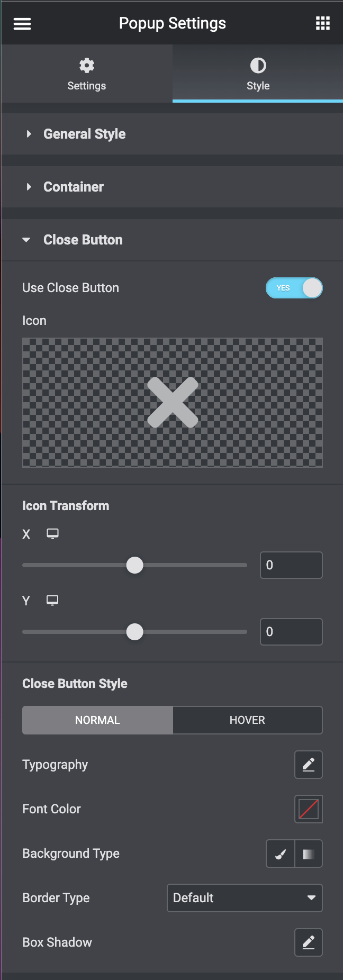Click the widgets grid icon in the header
343x980 pixels.
click(x=322, y=23)
